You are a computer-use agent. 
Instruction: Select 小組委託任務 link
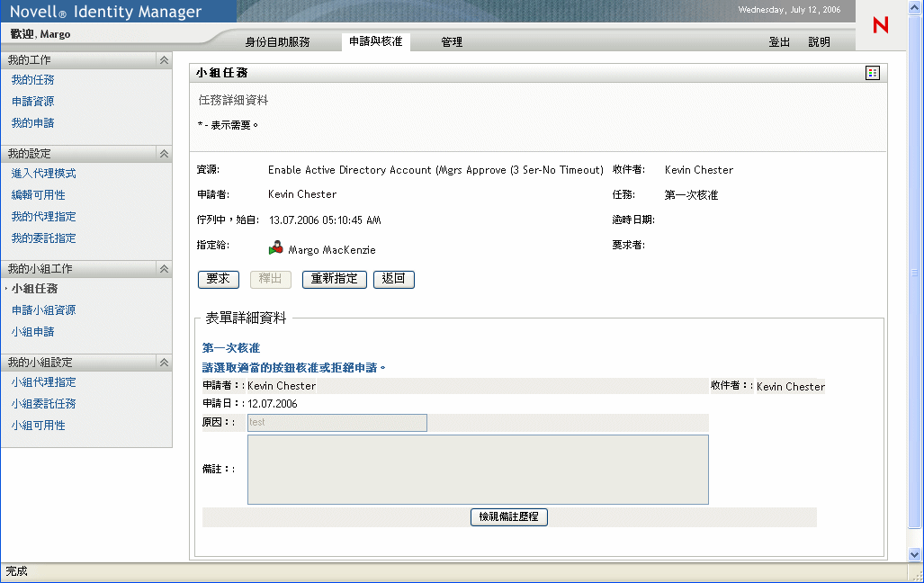(43, 404)
